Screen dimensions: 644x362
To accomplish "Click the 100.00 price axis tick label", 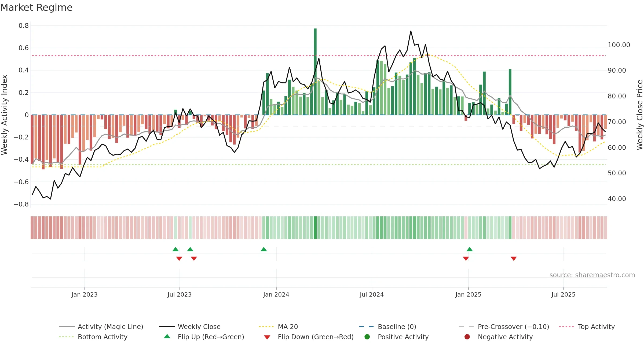I will click(x=619, y=45).
